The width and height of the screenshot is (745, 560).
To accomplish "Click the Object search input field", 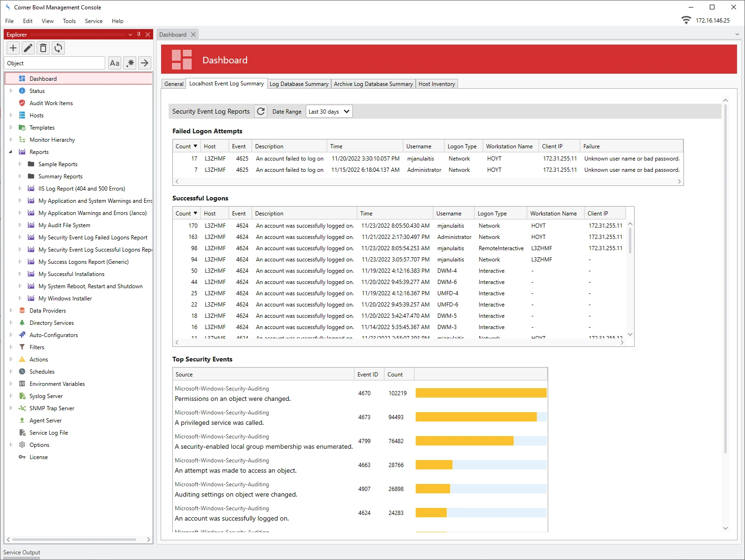I will (x=55, y=63).
